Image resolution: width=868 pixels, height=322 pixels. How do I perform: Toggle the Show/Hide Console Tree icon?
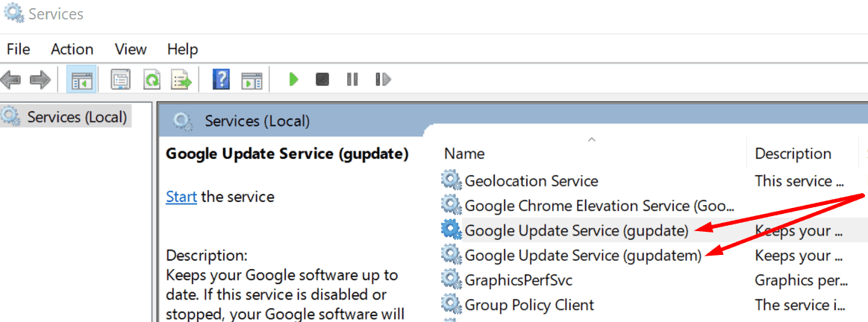click(x=80, y=79)
